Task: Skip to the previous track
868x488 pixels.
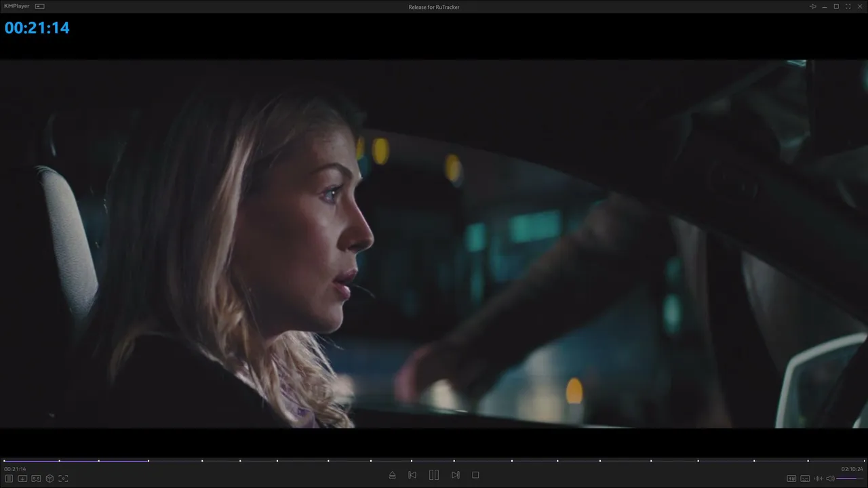Action: point(412,475)
